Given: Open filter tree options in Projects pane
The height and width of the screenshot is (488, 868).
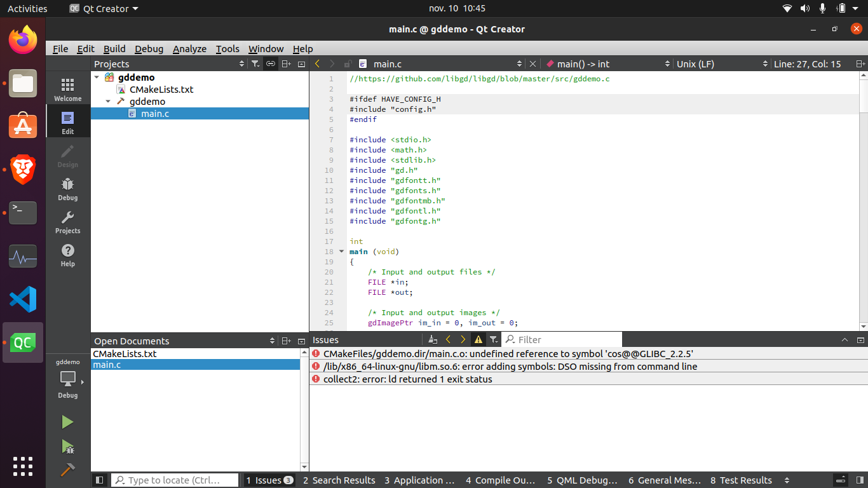Looking at the screenshot, I should [255, 64].
